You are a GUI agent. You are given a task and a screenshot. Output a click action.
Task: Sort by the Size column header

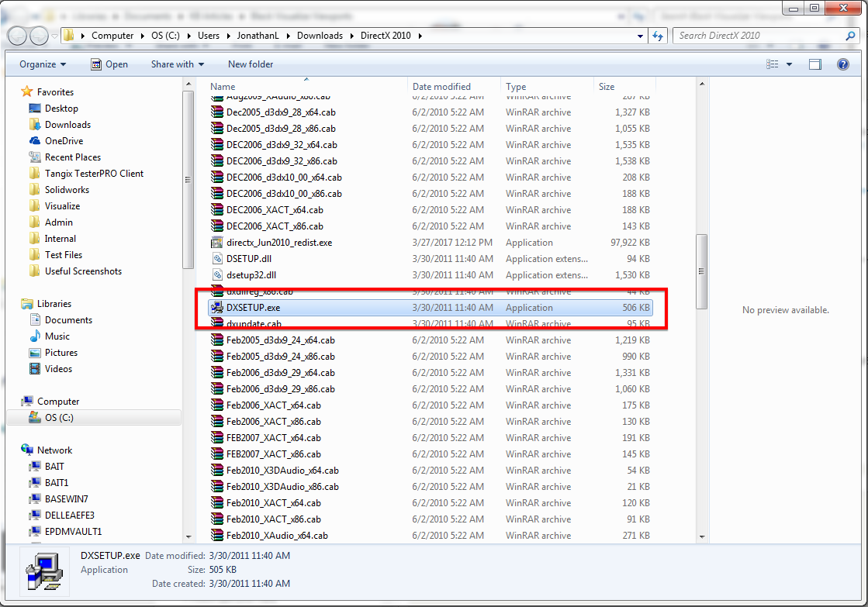point(625,86)
